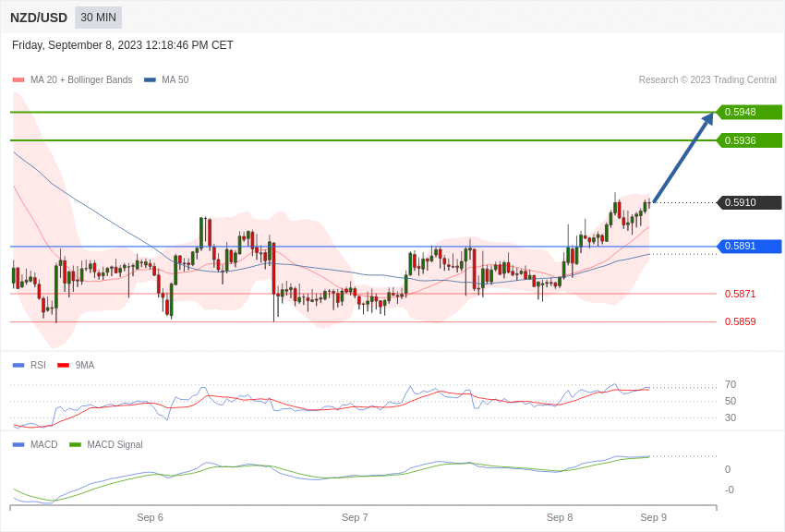The width and height of the screenshot is (785, 532).
Task: Toggle the 9MA legend entry
Action: [76, 366]
